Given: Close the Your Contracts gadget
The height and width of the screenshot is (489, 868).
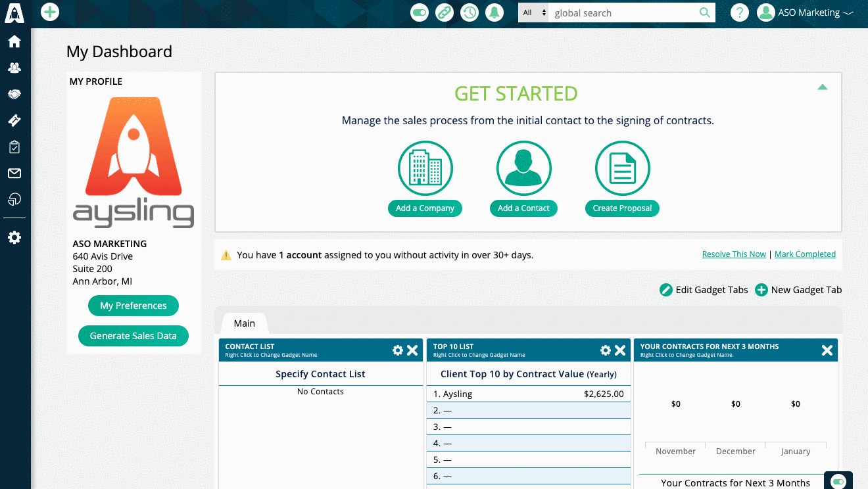Looking at the screenshot, I should click(827, 350).
